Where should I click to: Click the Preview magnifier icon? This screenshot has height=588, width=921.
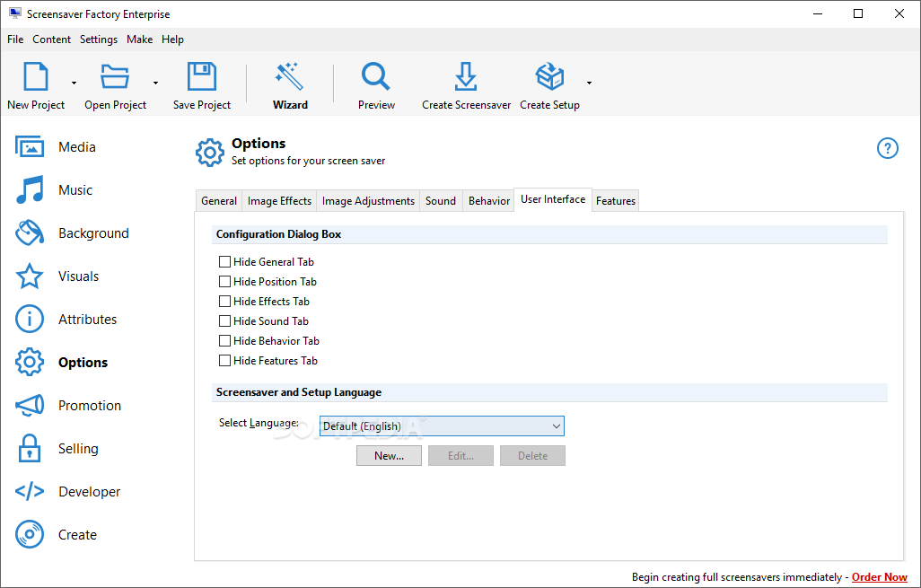(x=376, y=76)
